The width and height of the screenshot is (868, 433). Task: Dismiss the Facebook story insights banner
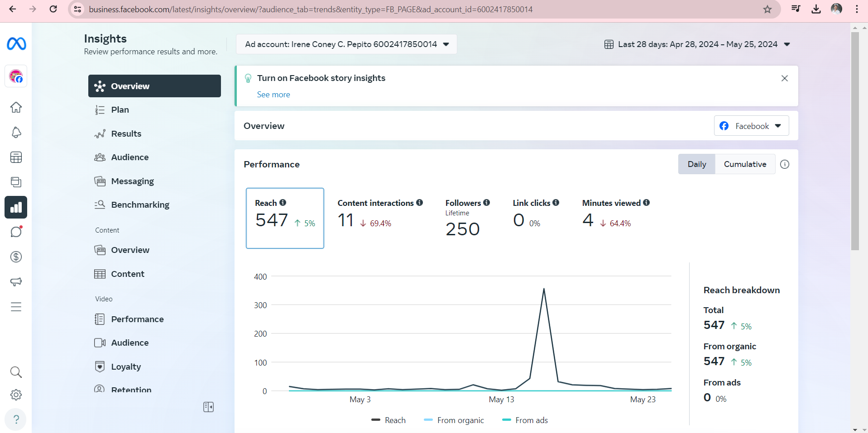785,78
